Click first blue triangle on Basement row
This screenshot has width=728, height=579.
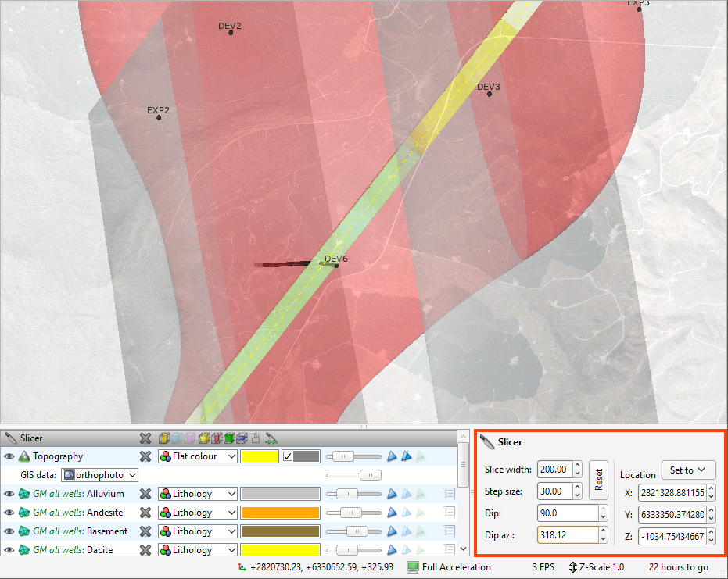(393, 531)
